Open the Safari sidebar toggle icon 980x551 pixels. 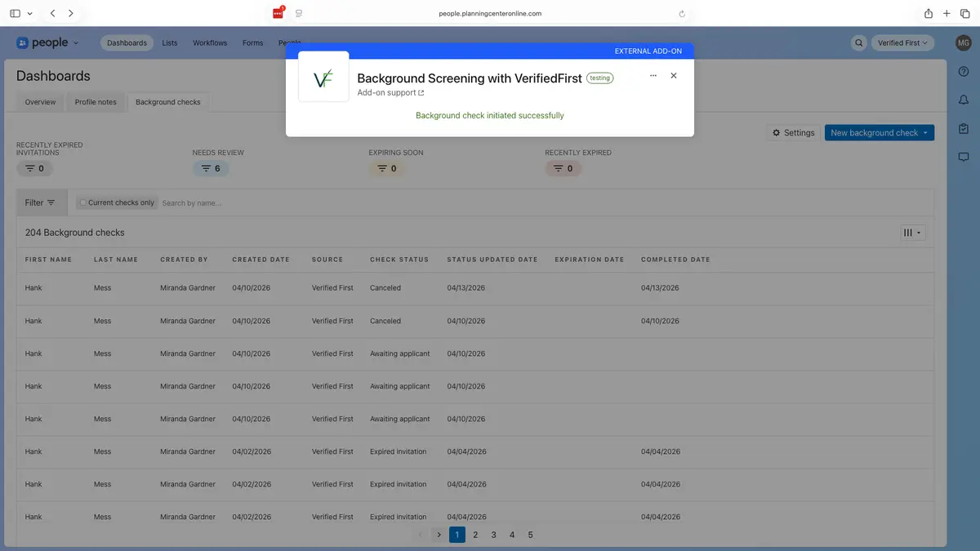click(15, 14)
